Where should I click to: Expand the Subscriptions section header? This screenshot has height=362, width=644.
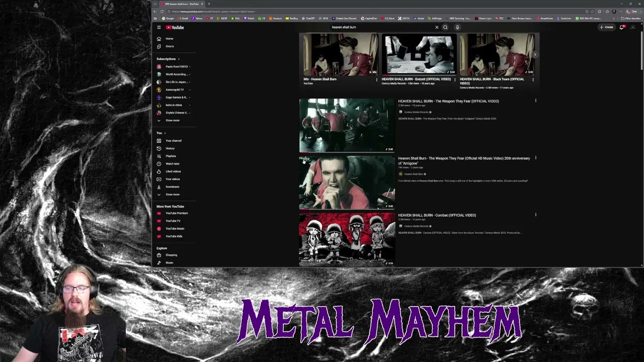(x=168, y=59)
